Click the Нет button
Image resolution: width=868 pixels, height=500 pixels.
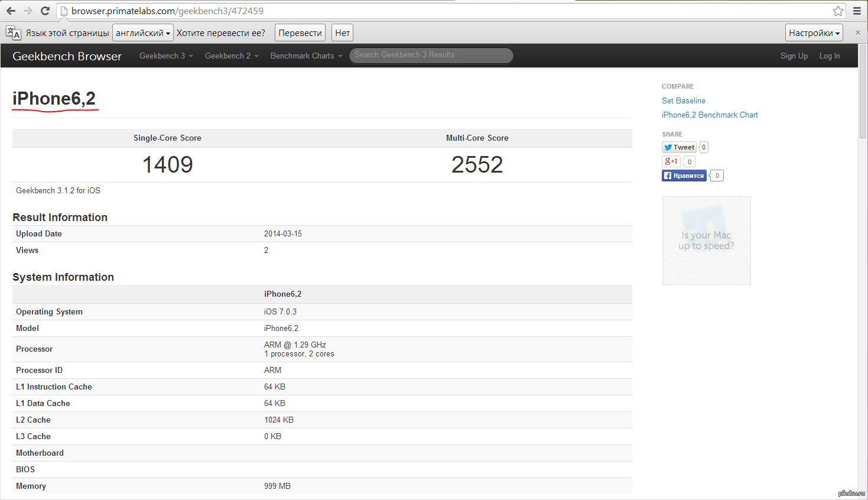pyautogui.click(x=342, y=33)
